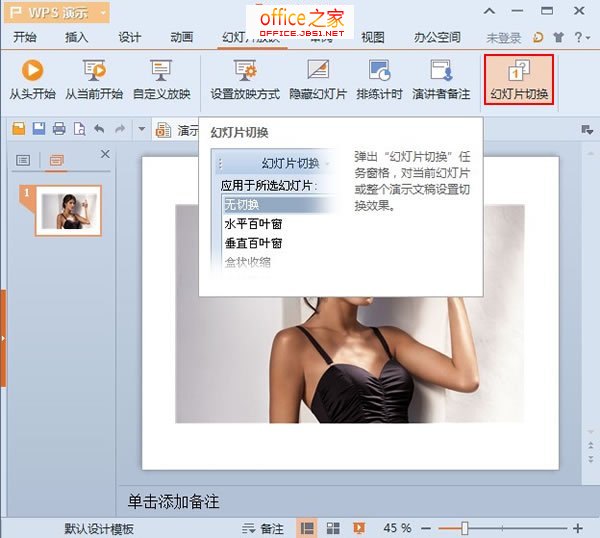
Task: Click 默认设计模板 in status bar
Action: pyautogui.click(x=99, y=529)
